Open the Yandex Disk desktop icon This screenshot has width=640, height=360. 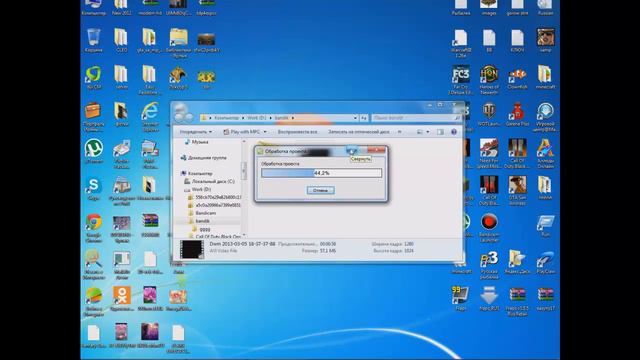(517, 262)
